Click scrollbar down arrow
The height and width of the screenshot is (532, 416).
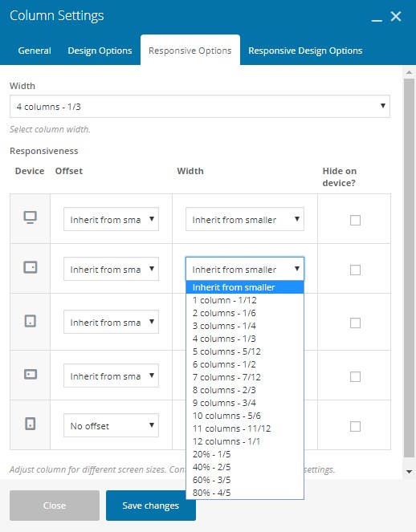[x=409, y=472]
